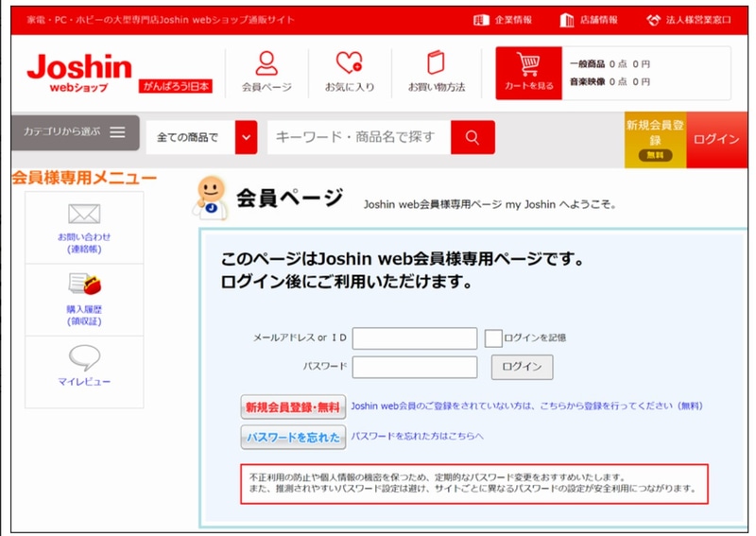Click the パスワードを忘れた button

293,437
